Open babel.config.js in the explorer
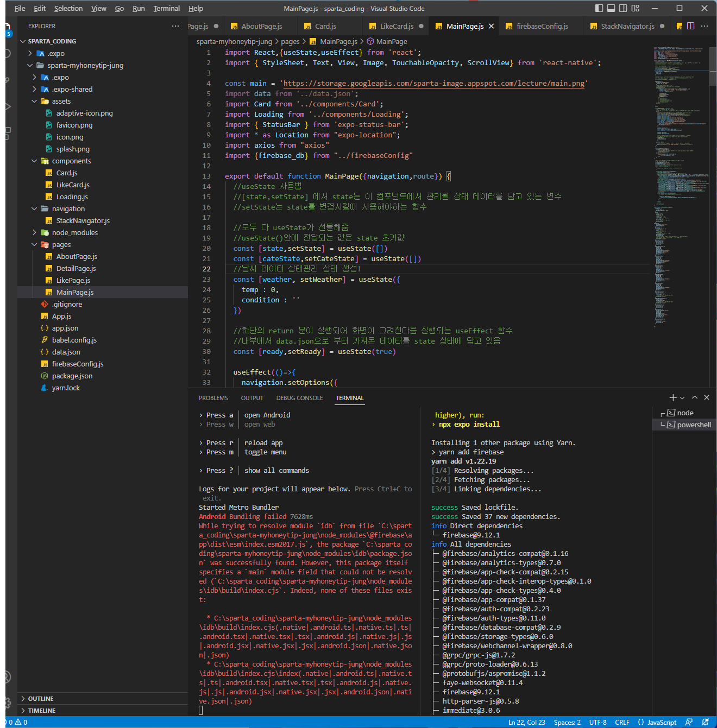Screen dimensions: 717x728 click(74, 340)
